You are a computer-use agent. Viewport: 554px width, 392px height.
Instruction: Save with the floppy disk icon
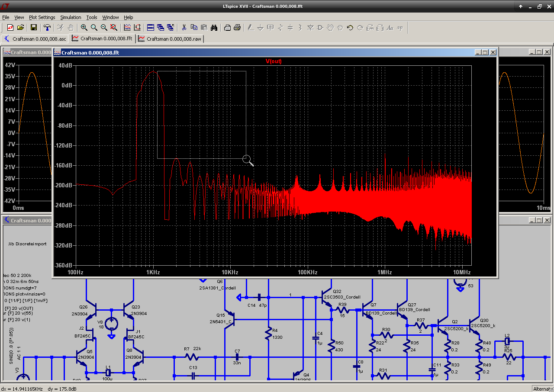click(34, 28)
